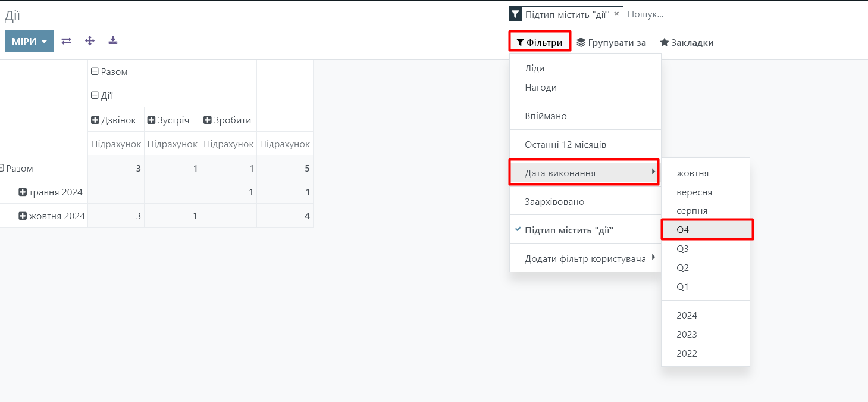Select the Ліди filter option
Image resolution: width=868 pixels, height=402 pixels.
pyautogui.click(x=534, y=68)
